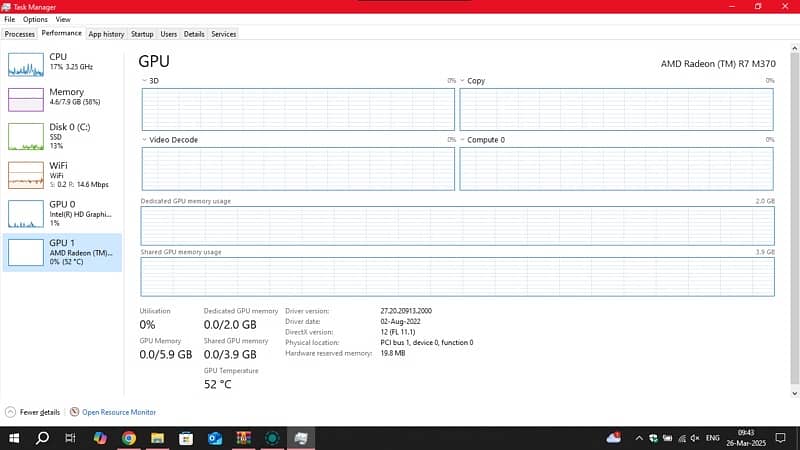Switch to the Details tab

pos(194,34)
